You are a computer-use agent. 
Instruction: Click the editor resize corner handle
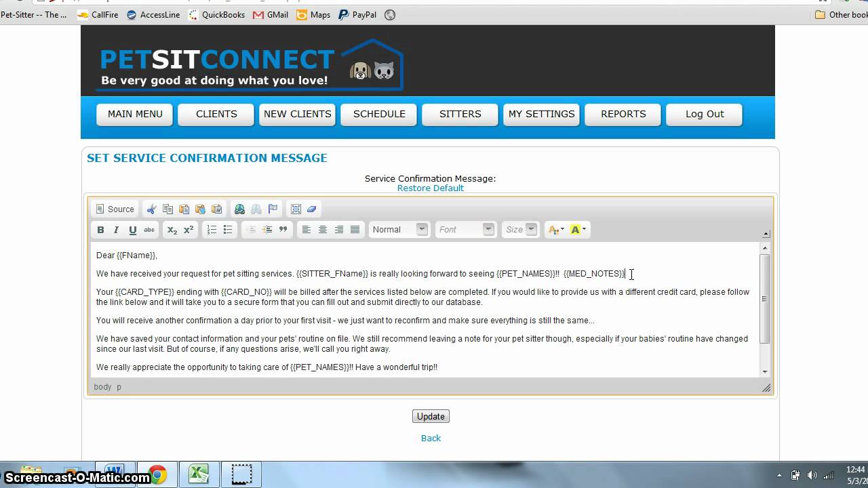766,388
